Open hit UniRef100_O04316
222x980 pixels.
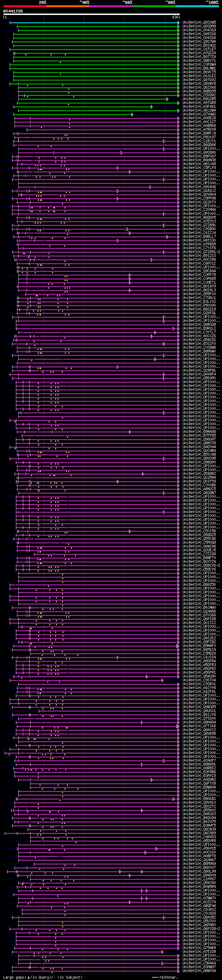(x=199, y=38)
